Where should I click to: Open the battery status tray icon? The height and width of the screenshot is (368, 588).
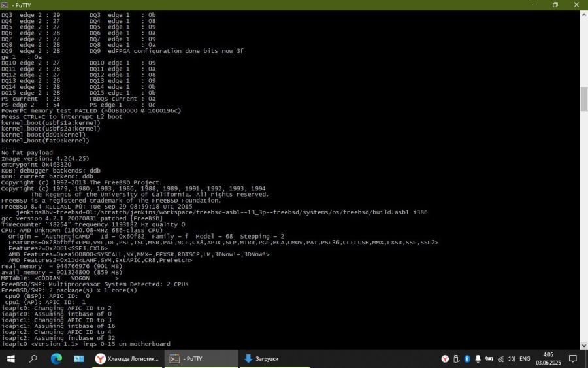[x=489, y=358]
